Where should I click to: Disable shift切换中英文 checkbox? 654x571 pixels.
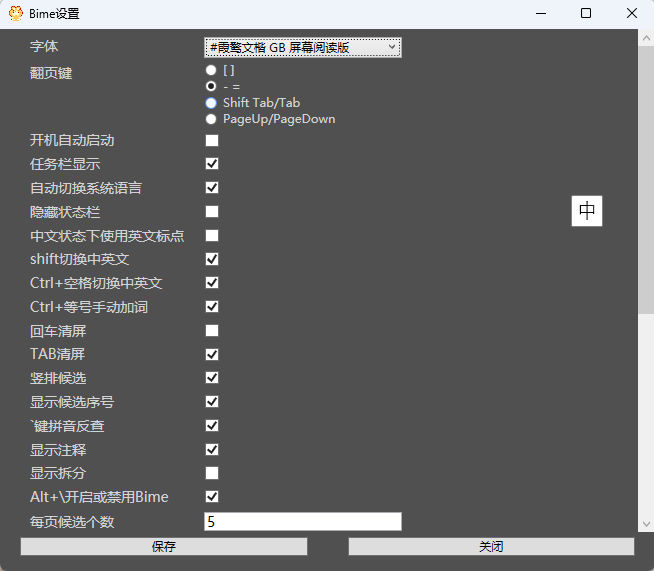212,259
